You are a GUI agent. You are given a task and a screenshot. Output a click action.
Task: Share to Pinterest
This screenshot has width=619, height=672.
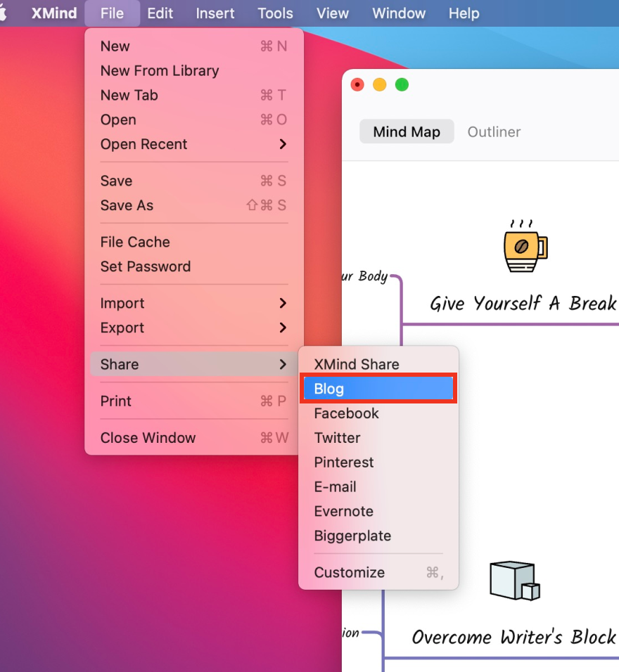pos(378,462)
